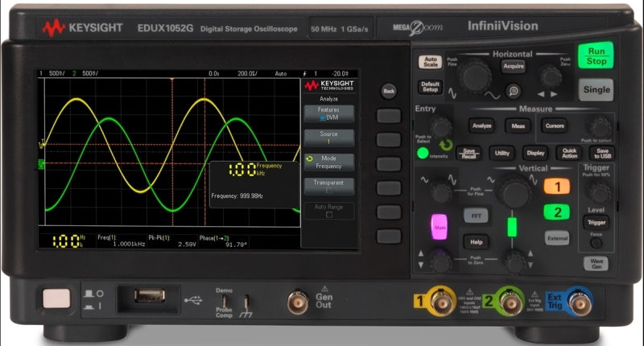Tick the Transparent checkbox on screen
Screen dimensions: 644x346
click(x=329, y=191)
